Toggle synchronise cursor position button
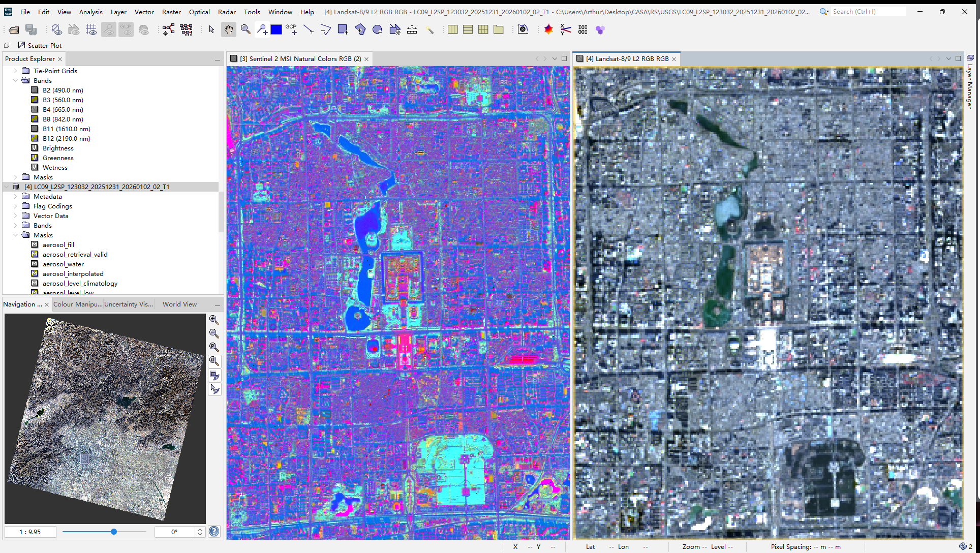The image size is (980, 553). pyautogui.click(x=214, y=389)
